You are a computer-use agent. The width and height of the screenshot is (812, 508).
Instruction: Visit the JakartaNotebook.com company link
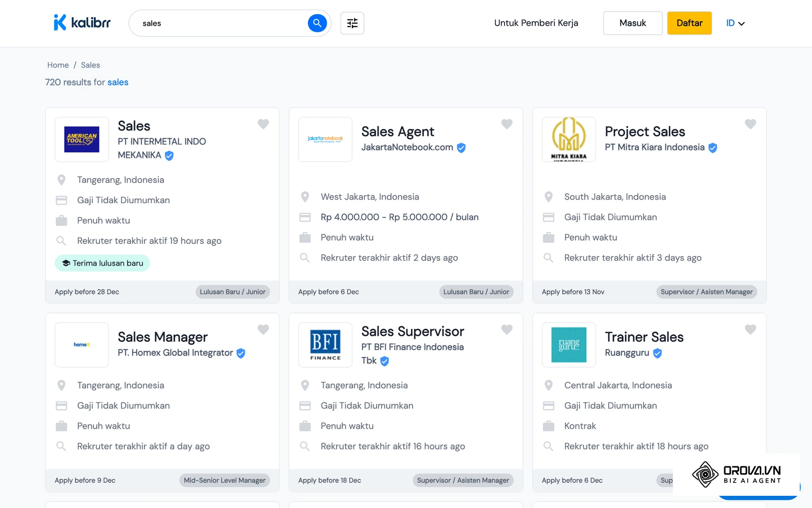pyautogui.click(x=407, y=147)
